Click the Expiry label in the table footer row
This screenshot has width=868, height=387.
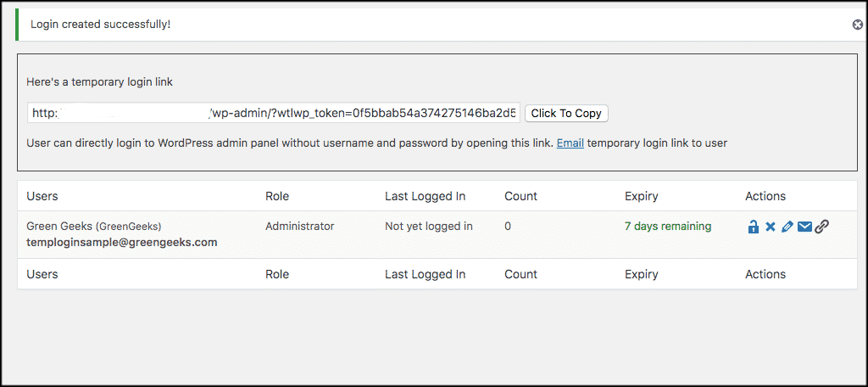click(x=641, y=274)
